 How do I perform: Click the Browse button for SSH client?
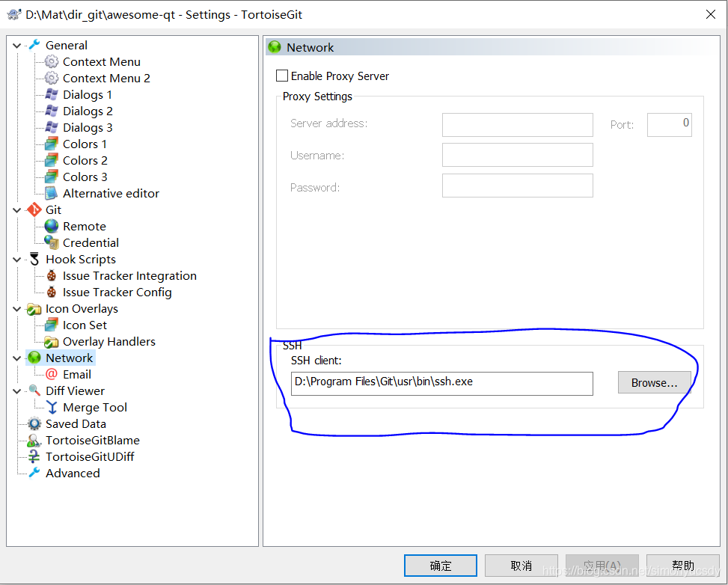click(653, 382)
